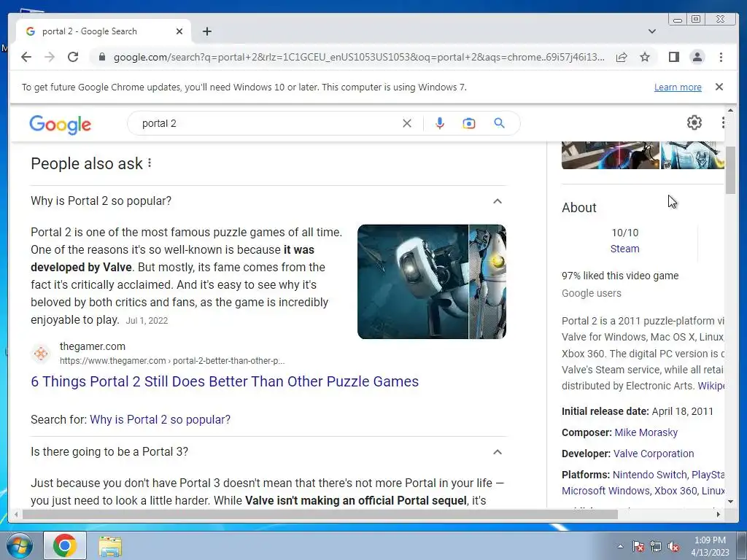This screenshot has width=747, height=560.
Task: Dismiss the Chrome updates notification bar
Action: point(719,87)
